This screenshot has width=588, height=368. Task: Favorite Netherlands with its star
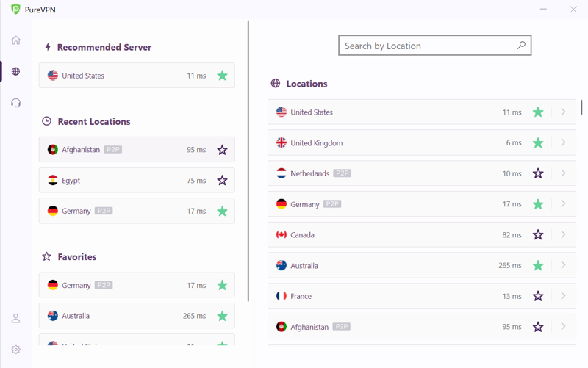538,174
